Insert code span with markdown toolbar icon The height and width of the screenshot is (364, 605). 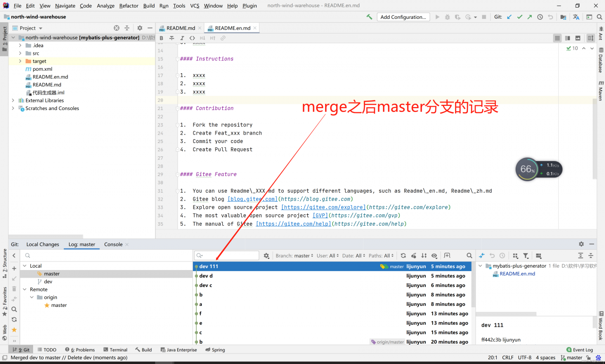(192, 38)
